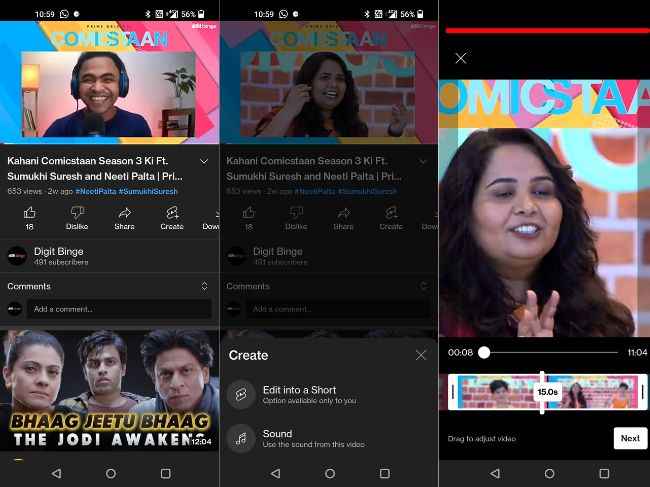Tap Android home button in right screen

tap(549, 473)
